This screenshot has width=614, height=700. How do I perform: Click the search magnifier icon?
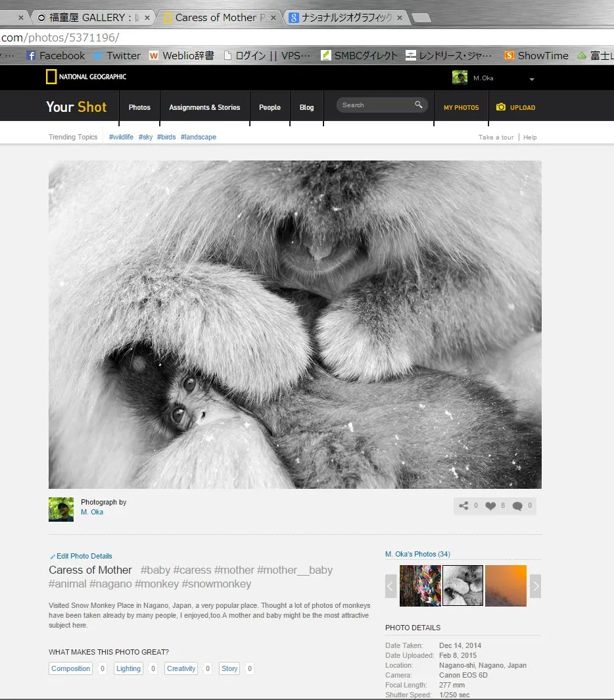coord(419,105)
